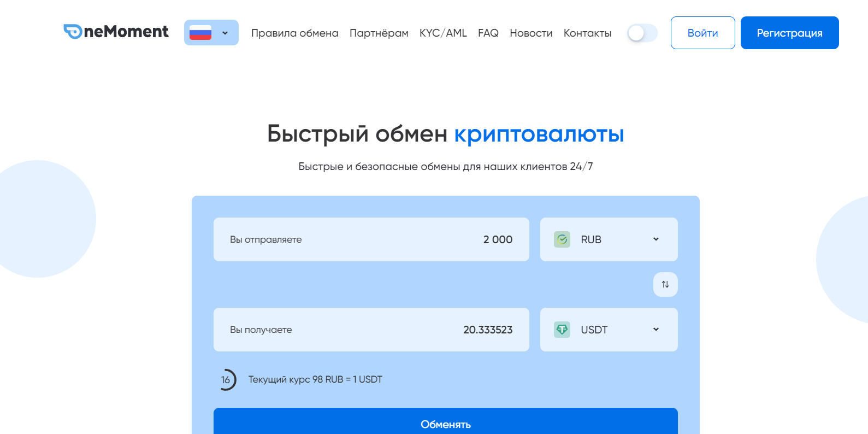Click the Войти button
Image resolution: width=868 pixels, height=434 pixels.
coord(702,33)
